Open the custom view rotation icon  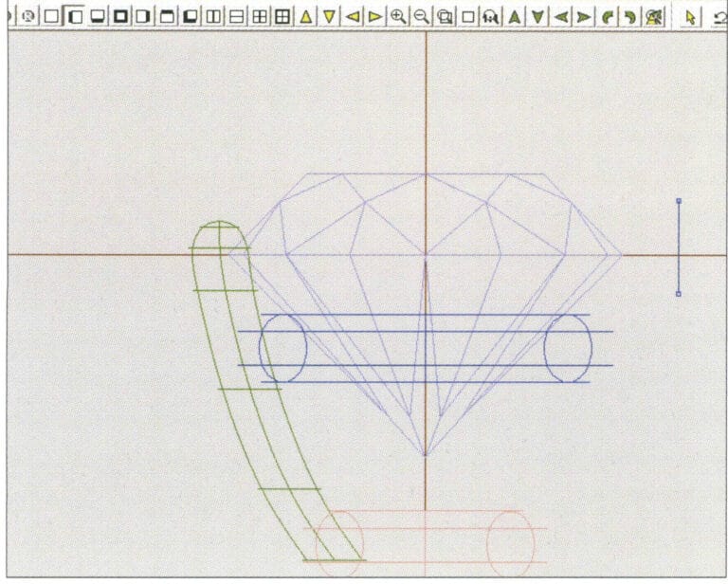(654, 17)
